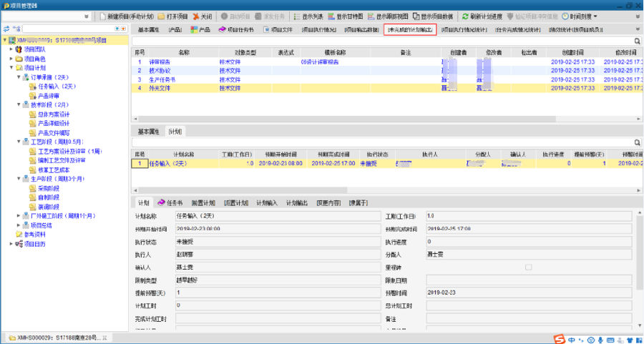Select 产品详细设计 in project tree
644x344 pixels.
54,123
